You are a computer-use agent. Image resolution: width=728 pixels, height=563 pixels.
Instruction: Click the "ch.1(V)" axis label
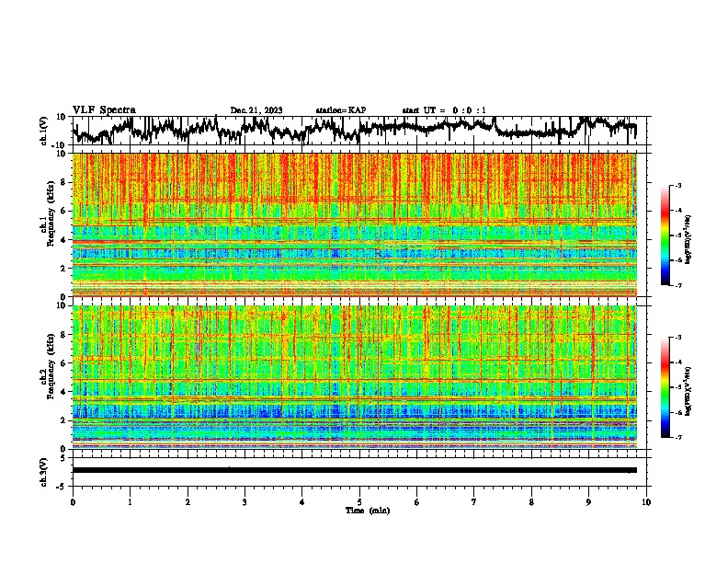point(44,131)
